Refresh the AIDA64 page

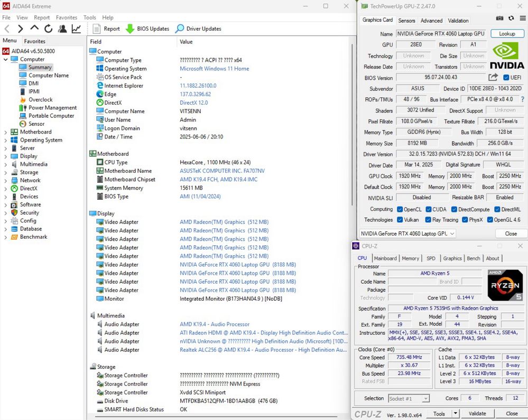coord(49,29)
